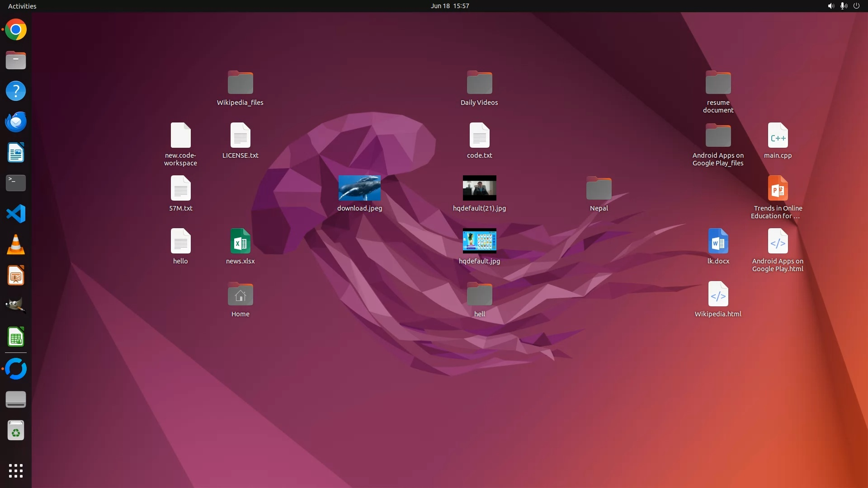The width and height of the screenshot is (868, 488).
Task: Open the system menu via power icon
Action: click(856, 6)
